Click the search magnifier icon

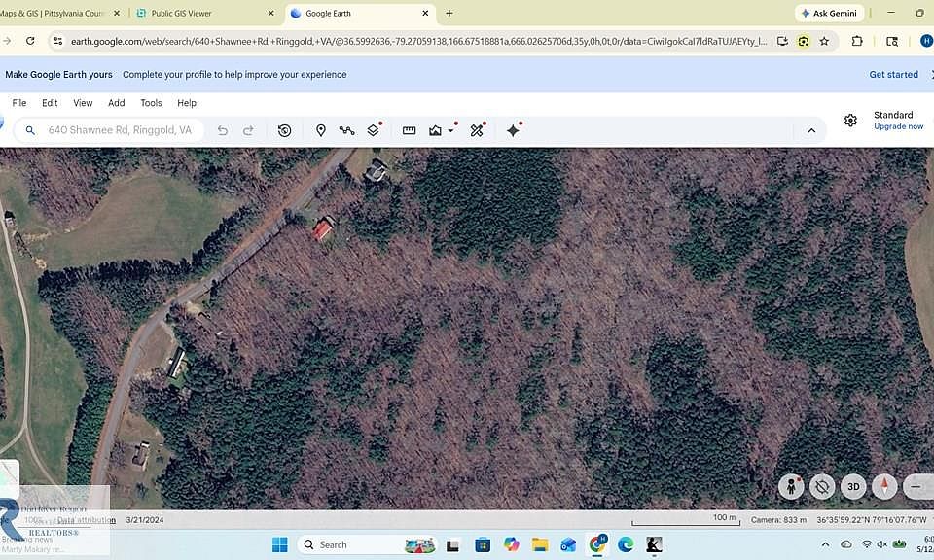point(30,130)
